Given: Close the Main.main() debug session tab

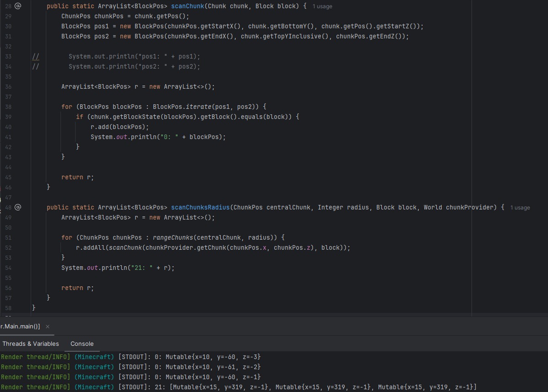Looking at the screenshot, I should 48,326.
